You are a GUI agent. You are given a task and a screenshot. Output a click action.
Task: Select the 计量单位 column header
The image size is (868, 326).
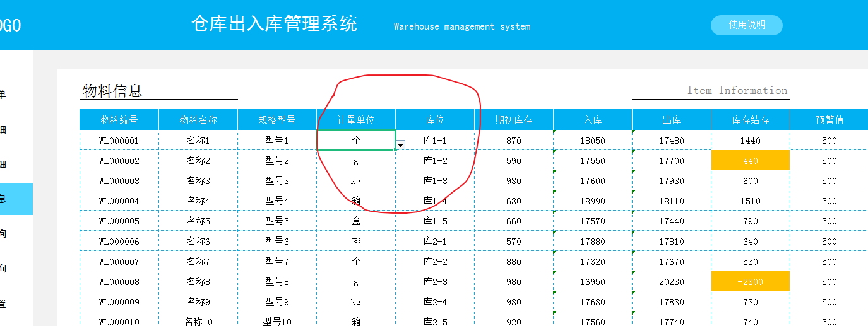coord(356,120)
